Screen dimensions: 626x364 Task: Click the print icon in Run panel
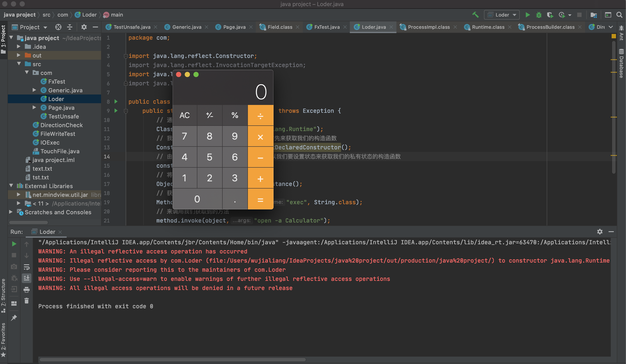[27, 290]
